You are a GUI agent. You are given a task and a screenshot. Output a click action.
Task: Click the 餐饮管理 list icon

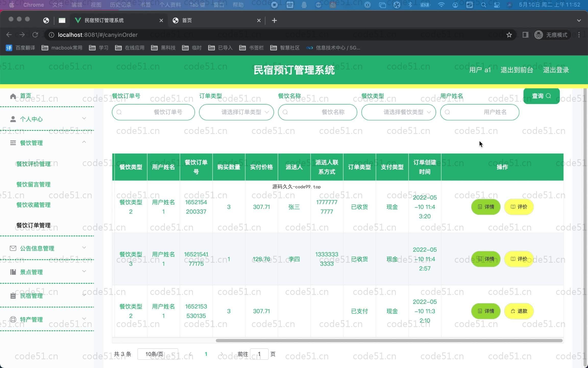point(13,143)
